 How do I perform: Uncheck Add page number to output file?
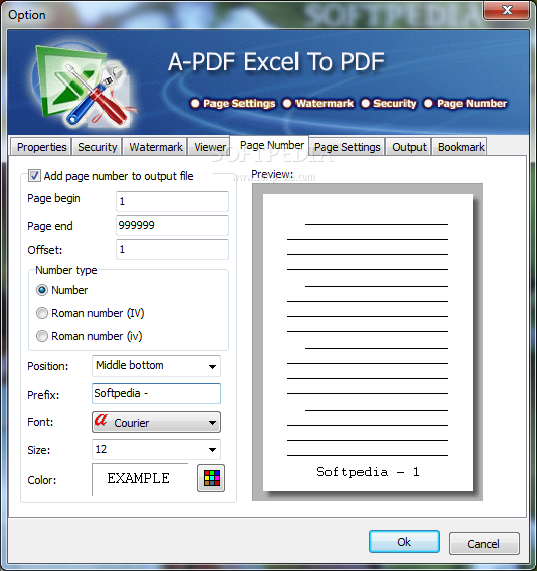[35, 176]
